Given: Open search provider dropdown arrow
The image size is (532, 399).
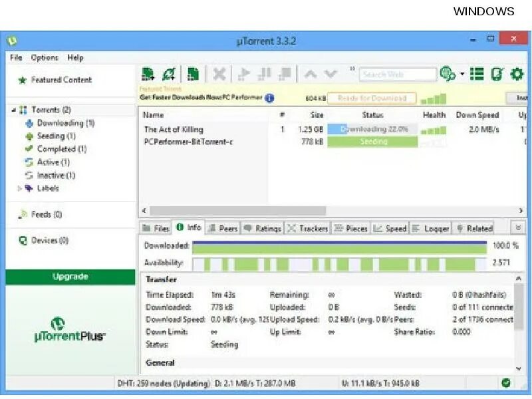Looking at the screenshot, I should point(462,74).
